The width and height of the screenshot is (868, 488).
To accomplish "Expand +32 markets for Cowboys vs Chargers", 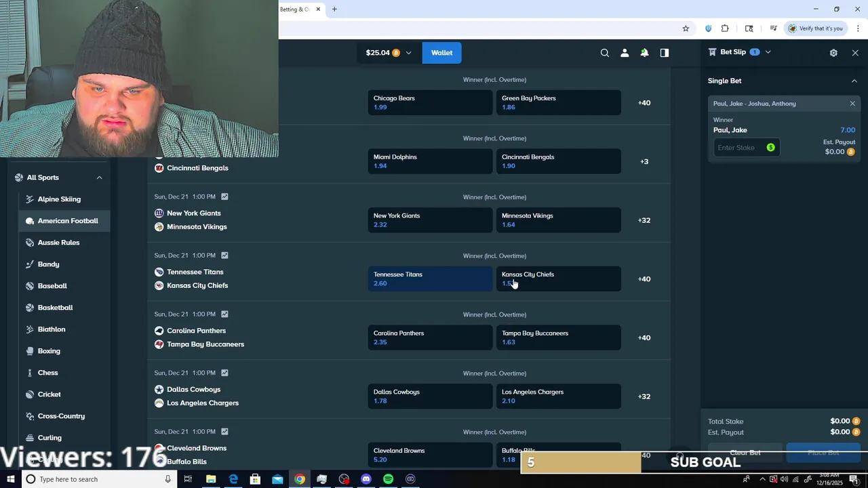I will [x=644, y=396].
